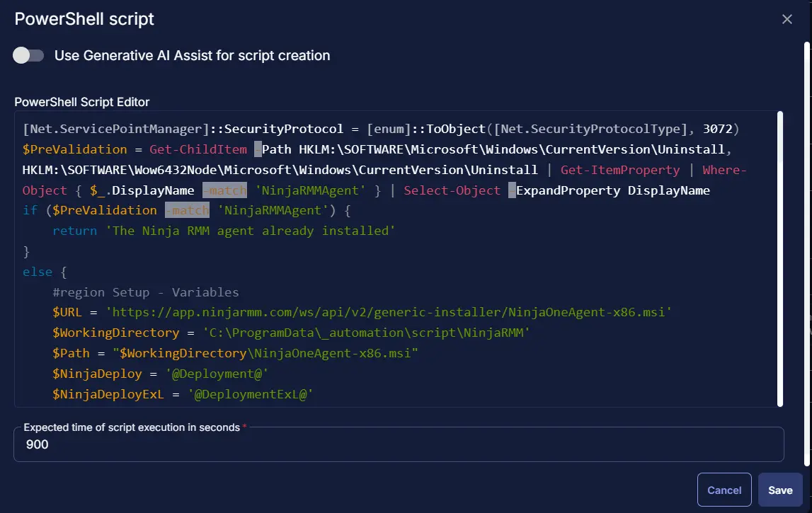Click the Save button

[780, 490]
